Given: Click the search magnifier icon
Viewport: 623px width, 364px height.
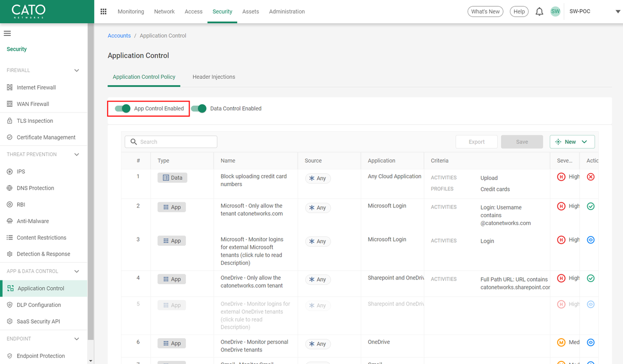Looking at the screenshot, I should tap(134, 142).
